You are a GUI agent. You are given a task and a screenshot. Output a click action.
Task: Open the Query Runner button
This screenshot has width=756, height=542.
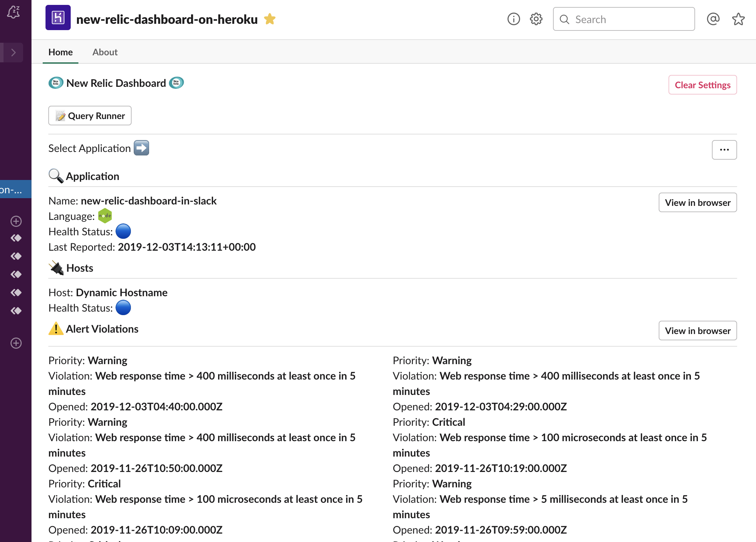[90, 116]
